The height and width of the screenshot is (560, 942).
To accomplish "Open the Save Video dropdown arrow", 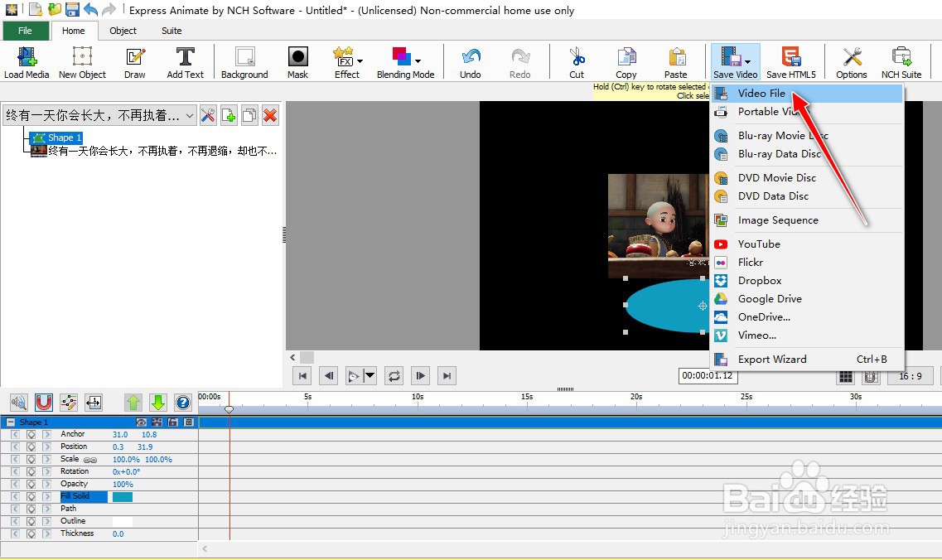I will pyautogui.click(x=747, y=61).
